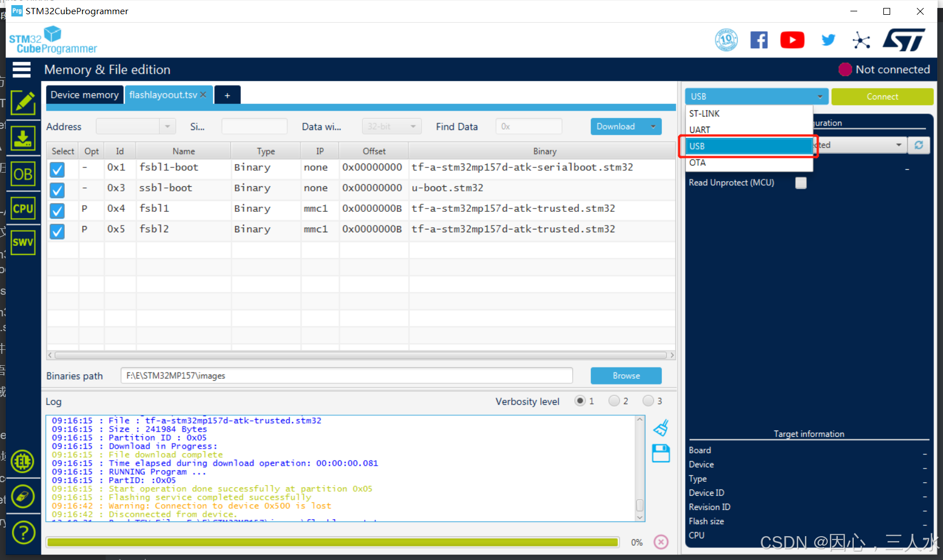
Task: Open the Download button dropdown arrow
Action: 653,126
